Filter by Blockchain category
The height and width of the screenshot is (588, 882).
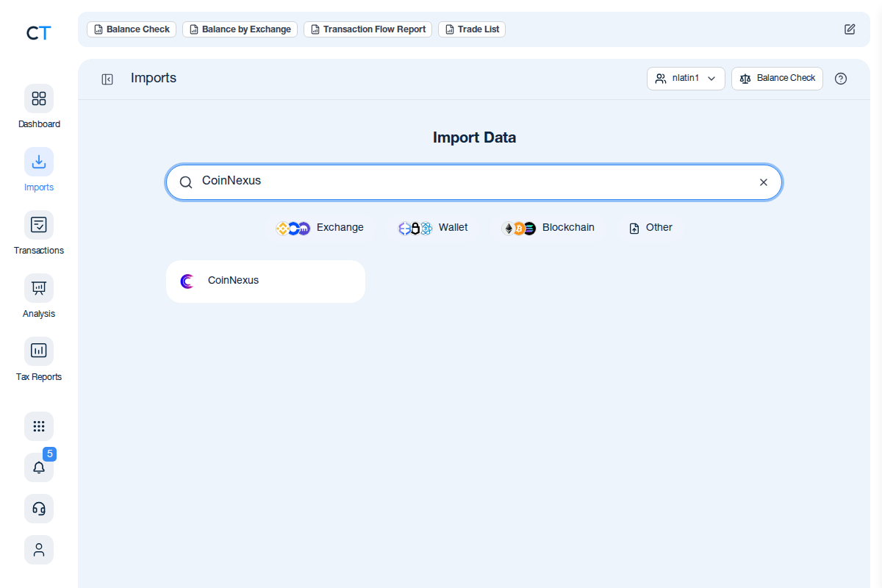(548, 228)
